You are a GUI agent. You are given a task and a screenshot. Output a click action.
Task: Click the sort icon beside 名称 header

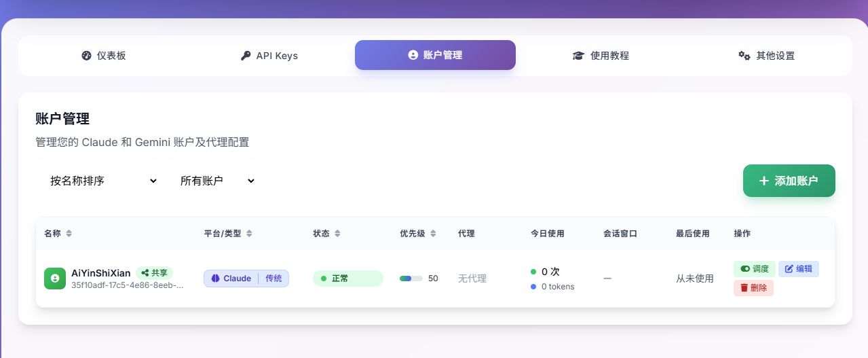click(x=69, y=234)
